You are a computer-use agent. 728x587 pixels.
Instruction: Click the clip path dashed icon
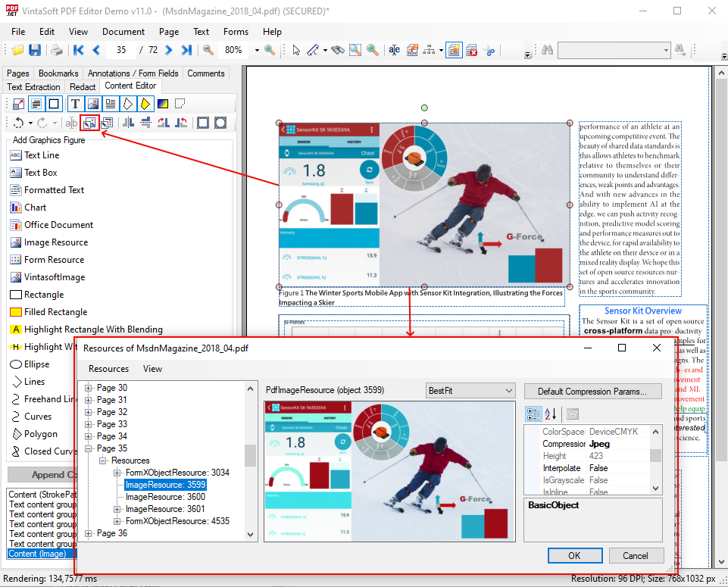point(180,104)
